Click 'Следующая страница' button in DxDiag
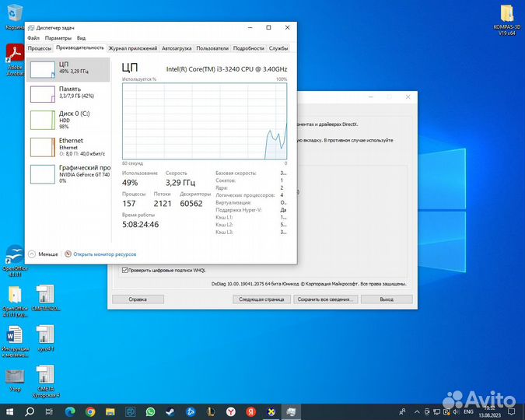The width and height of the screenshot is (525, 420). [x=261, y=299]
